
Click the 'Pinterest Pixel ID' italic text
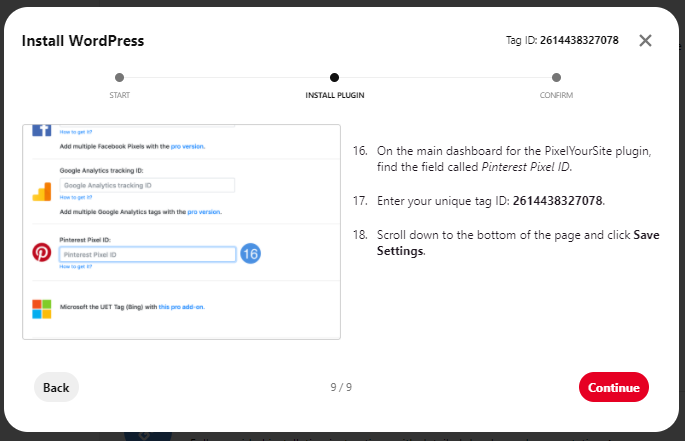click(x=526, y=167)
